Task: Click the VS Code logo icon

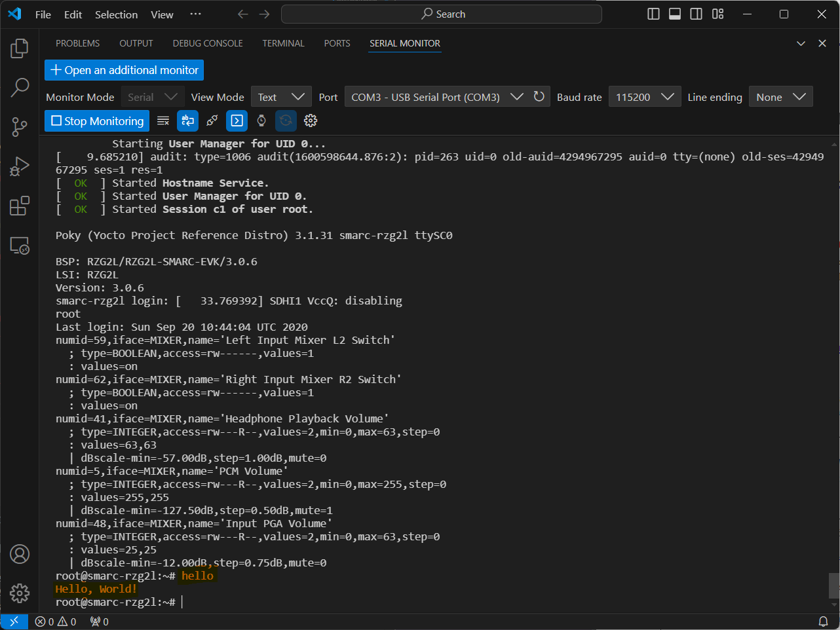Action: [14, 14]
